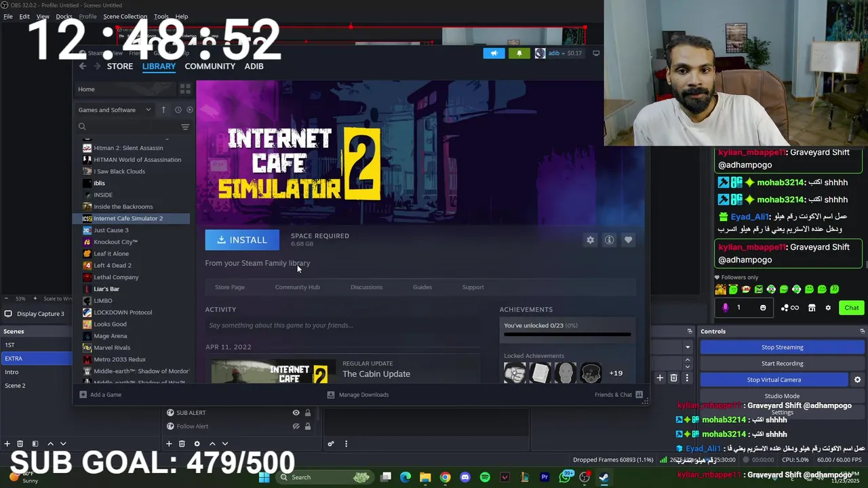The width and height of the screenshot is (868, 488).
Task: Open OBS Tools menu
Action: click(161, 16)
